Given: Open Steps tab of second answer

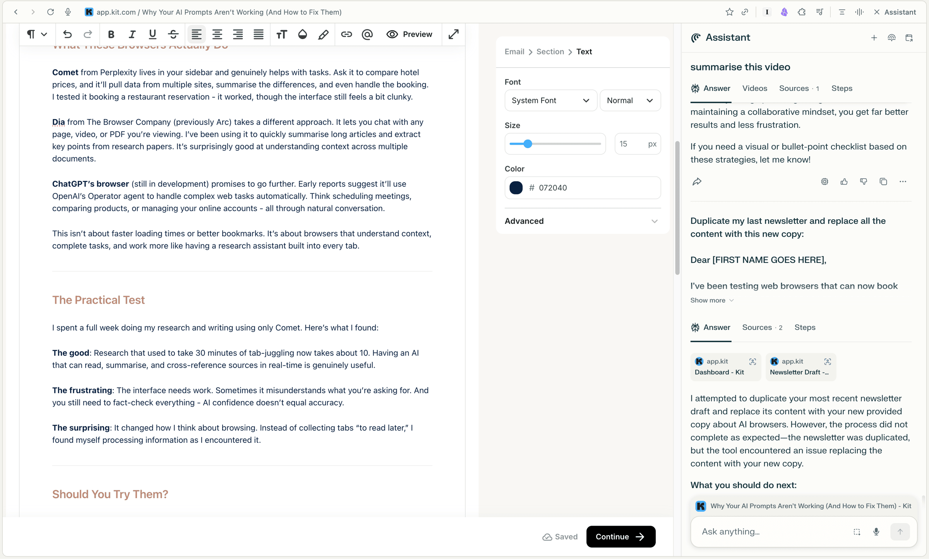Looking at the screenshot, I should [x=805, y=328].
